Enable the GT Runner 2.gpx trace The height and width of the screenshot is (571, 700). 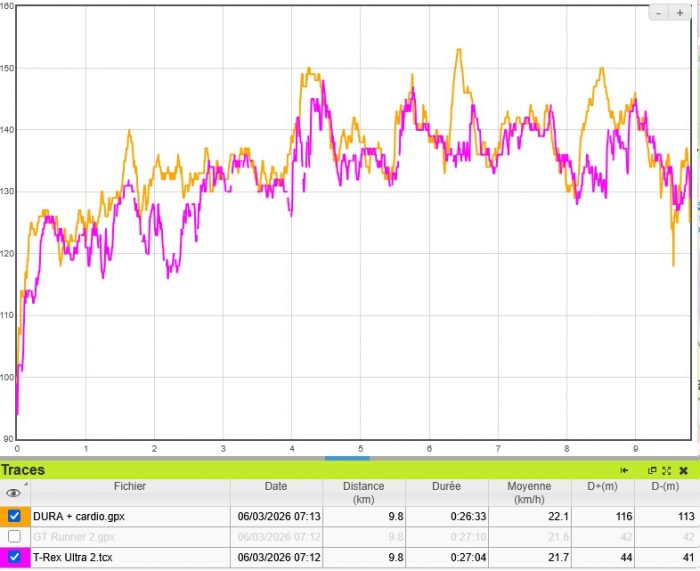click(x=14, y=537)
